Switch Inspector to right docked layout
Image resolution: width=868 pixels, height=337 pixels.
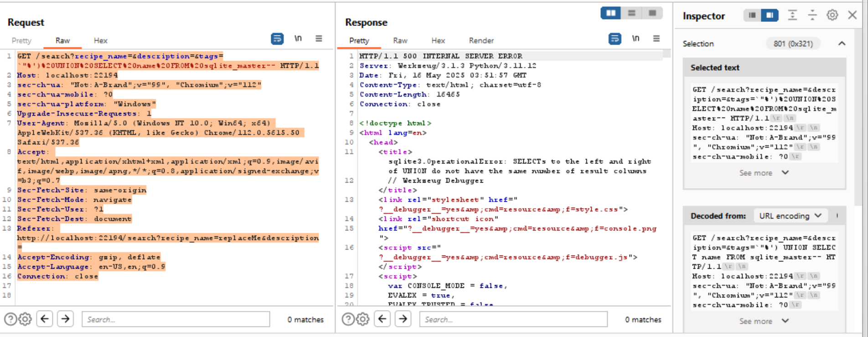tap(770, 15)
